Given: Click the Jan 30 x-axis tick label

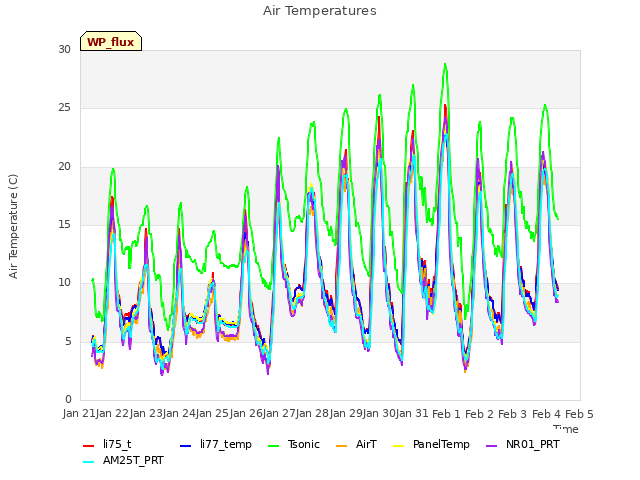Looking at the screenshot, I should pos(379,413).
